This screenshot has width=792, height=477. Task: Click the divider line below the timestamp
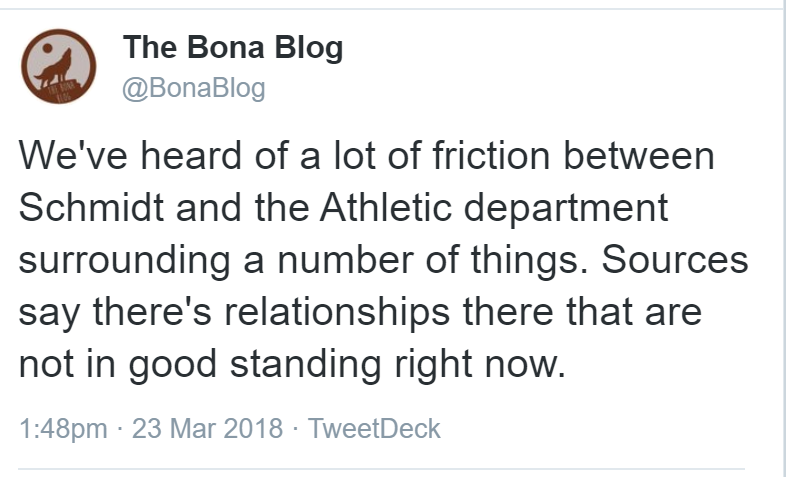click(x=381, y=469)
